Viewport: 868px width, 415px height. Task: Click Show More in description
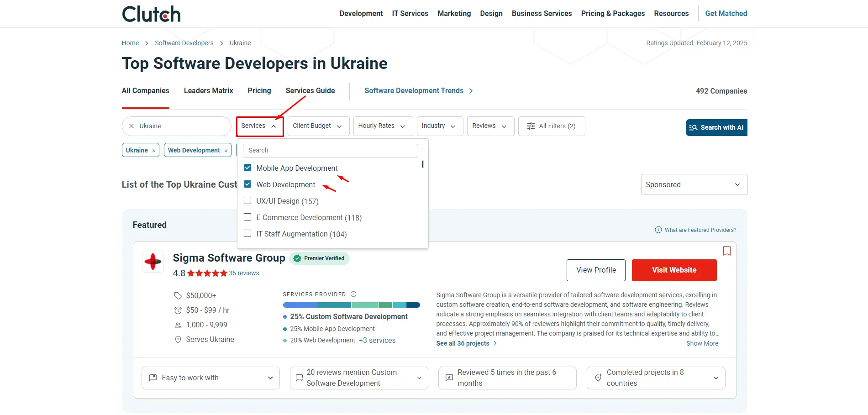[x=702, y=344]
